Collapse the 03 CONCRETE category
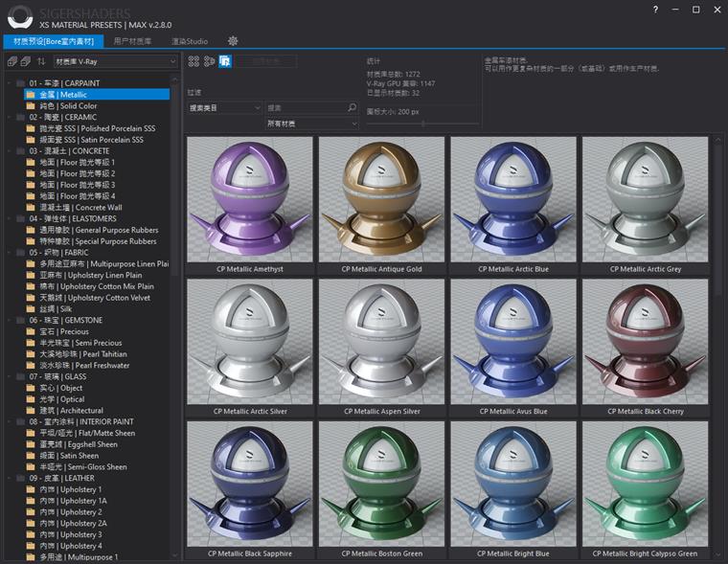The image size is (728, 564). coord(9,151)
